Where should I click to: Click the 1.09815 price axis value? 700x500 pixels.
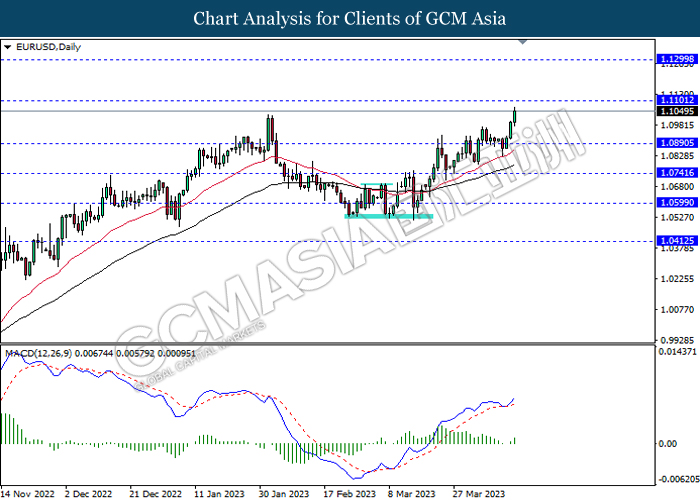[678, 125]
